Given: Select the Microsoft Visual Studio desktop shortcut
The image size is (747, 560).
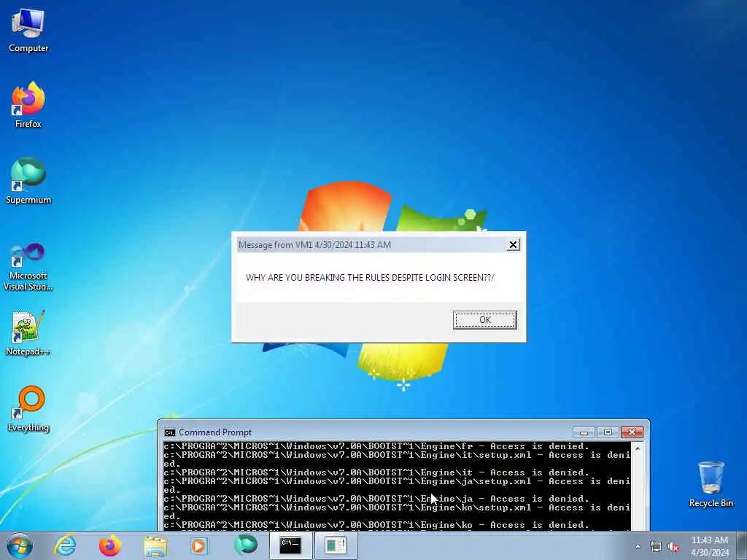Looking at the screenshot, I should [x=28, y=267].
